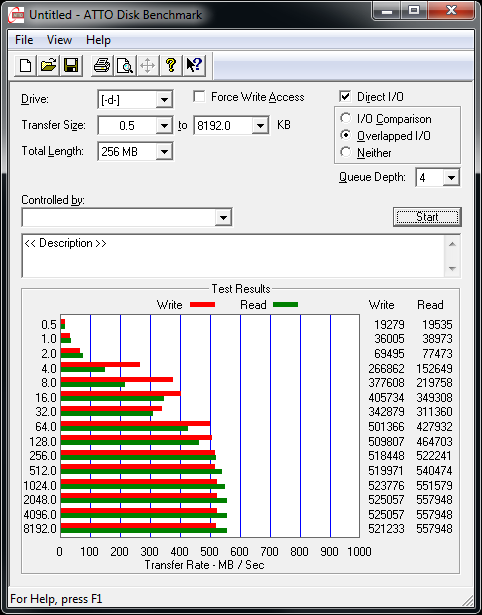Click the Start button
The width and height of the screenshot is (482, 615).
click(427, 217)
